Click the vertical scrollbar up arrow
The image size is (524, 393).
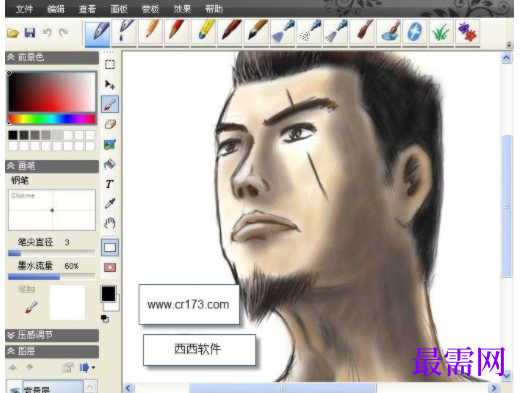[507, 58]
